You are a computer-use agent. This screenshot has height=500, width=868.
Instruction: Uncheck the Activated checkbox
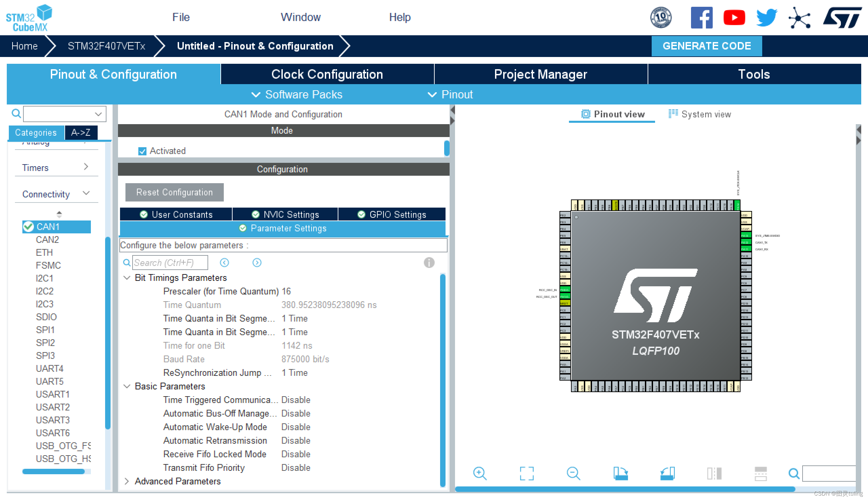(x=142, y=151)
